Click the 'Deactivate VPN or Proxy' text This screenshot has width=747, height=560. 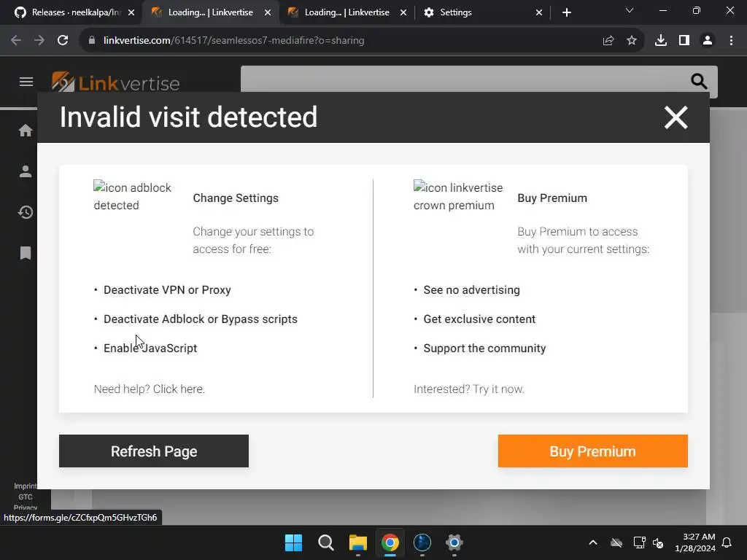click(x=167, y=290)
